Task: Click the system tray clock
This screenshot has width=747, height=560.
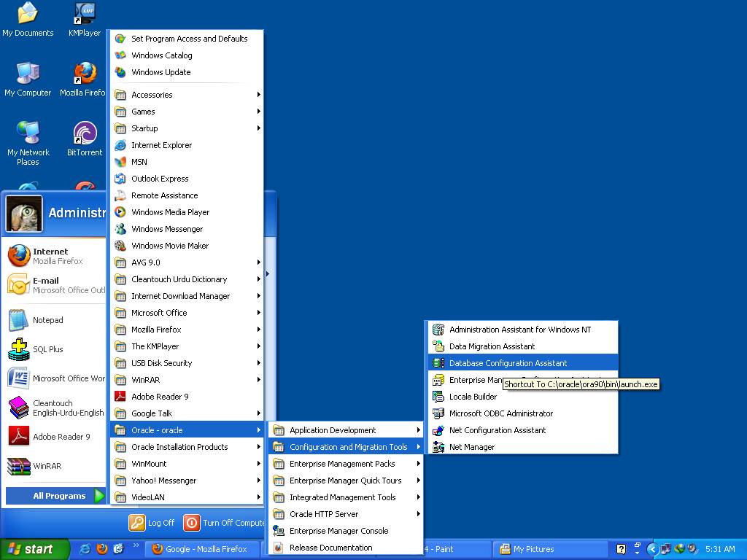Action: point(720,549)
